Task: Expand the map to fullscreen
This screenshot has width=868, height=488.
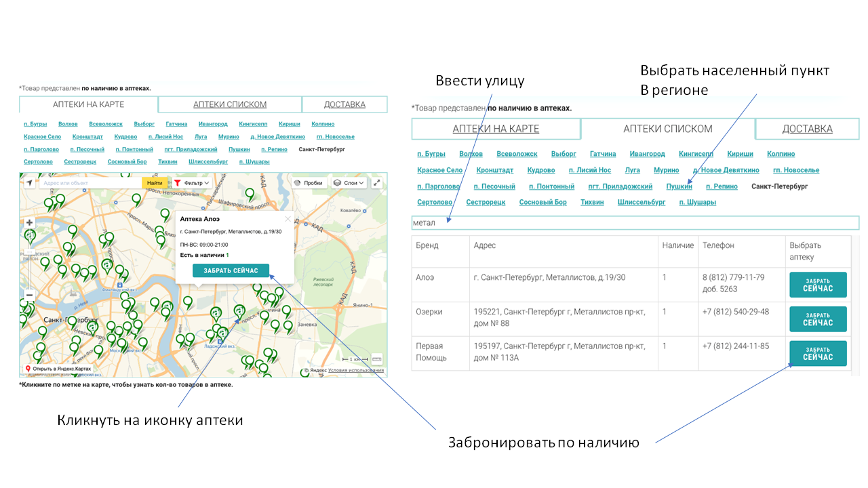Action: (377, 183)
